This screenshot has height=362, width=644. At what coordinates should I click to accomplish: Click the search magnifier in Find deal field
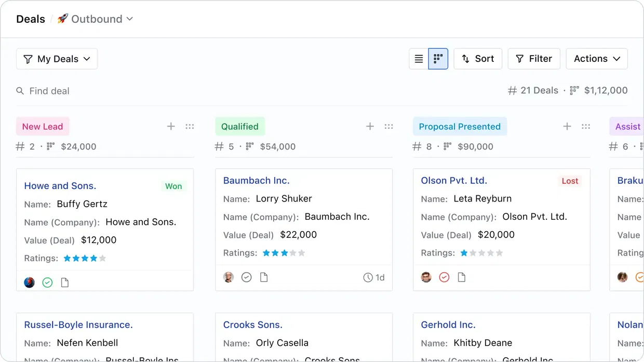(x=20, y=90)
